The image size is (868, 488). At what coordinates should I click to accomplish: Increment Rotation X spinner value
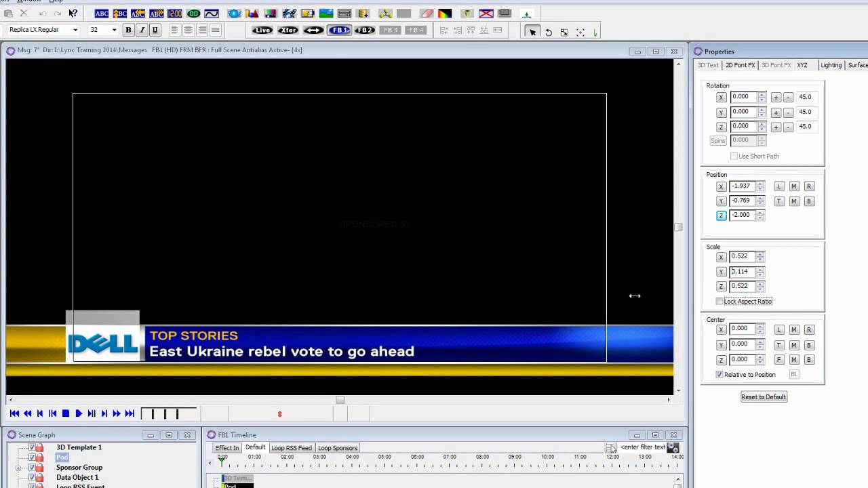(x=762, y=95)
